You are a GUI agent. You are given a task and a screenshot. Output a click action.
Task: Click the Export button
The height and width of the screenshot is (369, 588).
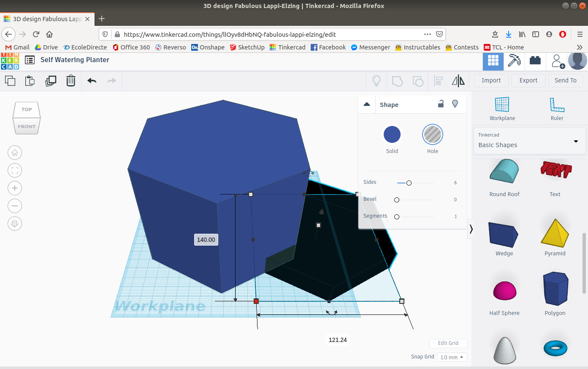coord(528,80)
